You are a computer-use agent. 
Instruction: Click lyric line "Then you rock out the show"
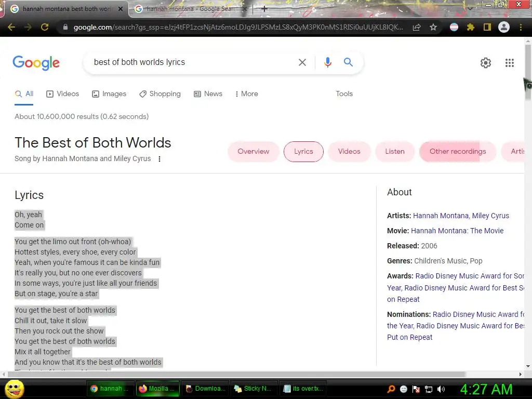pos(59,331)
